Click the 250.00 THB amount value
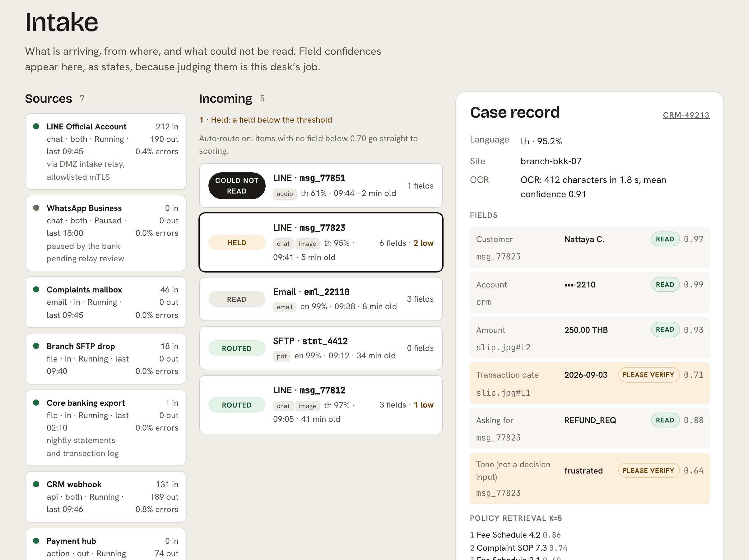The image size is (749, 560). (x=586, y=330)
